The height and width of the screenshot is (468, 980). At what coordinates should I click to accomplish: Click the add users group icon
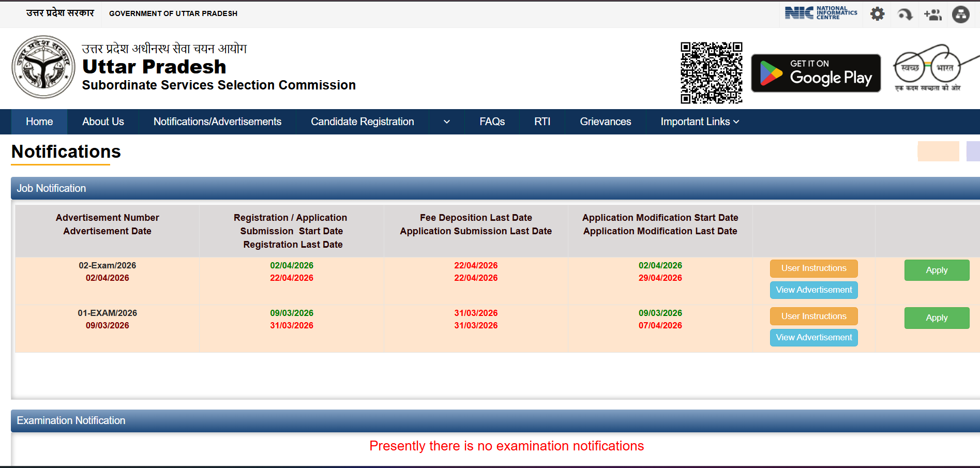(933, 14)
